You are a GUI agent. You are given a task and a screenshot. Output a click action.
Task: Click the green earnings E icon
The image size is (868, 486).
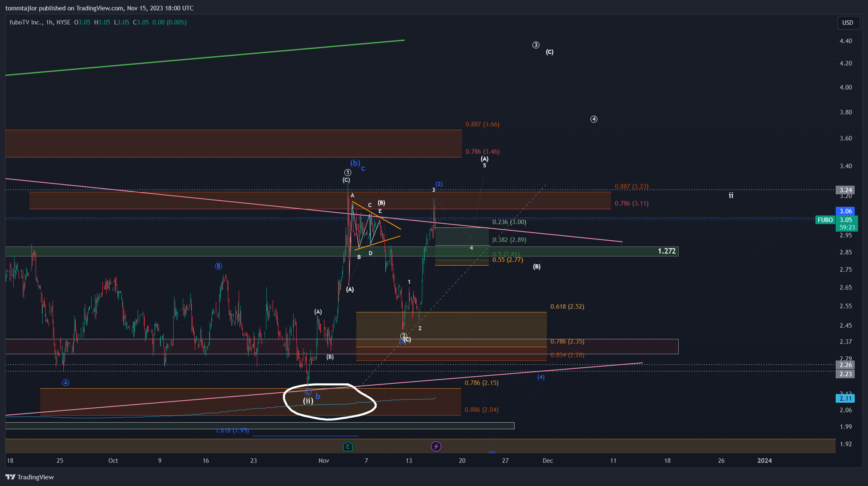pos(348,446)
